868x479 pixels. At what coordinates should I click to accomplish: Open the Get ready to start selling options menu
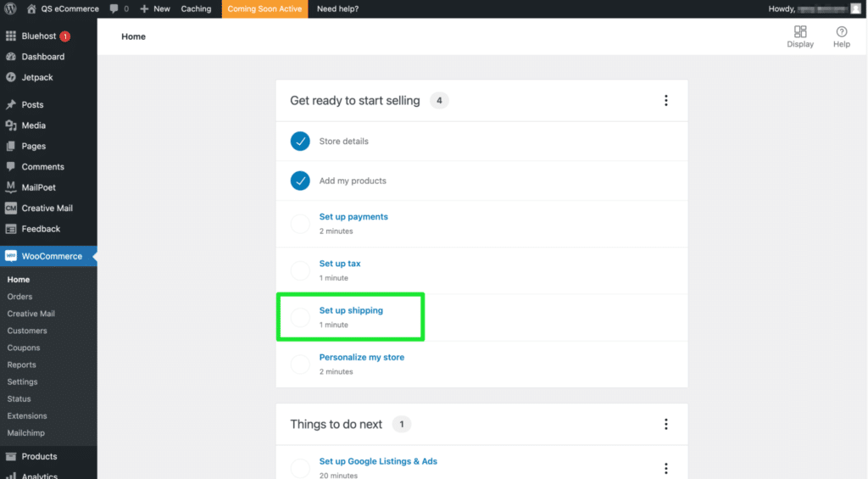pyautogui.click(x=666, y=100)
